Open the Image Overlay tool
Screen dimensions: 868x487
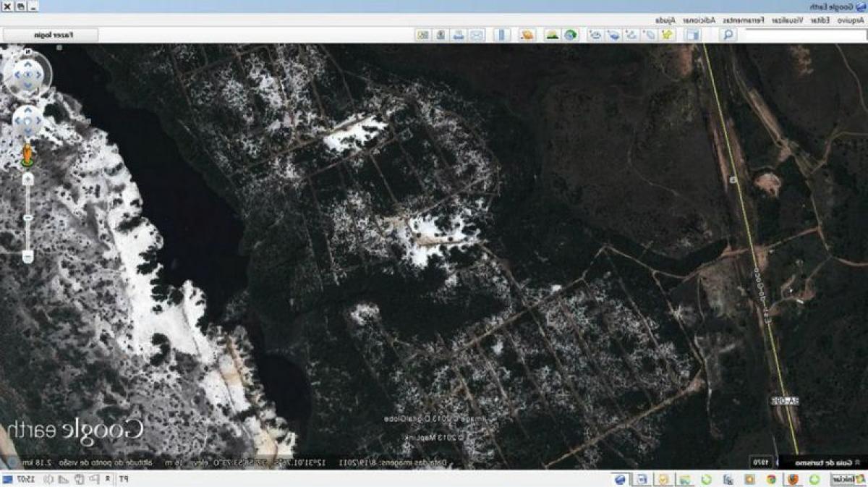[614, 34]
